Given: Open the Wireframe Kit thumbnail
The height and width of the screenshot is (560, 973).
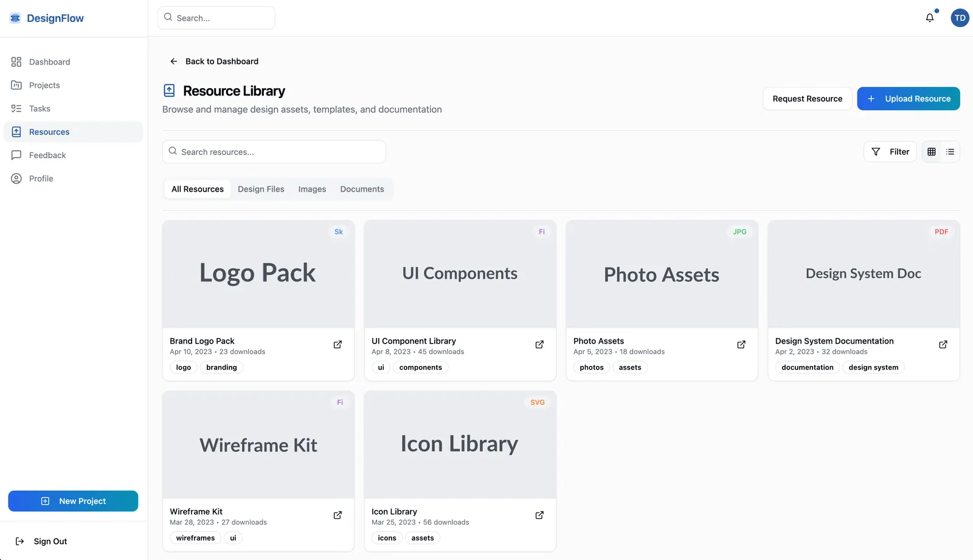Looking at the screenshot, I should [258, 445].
